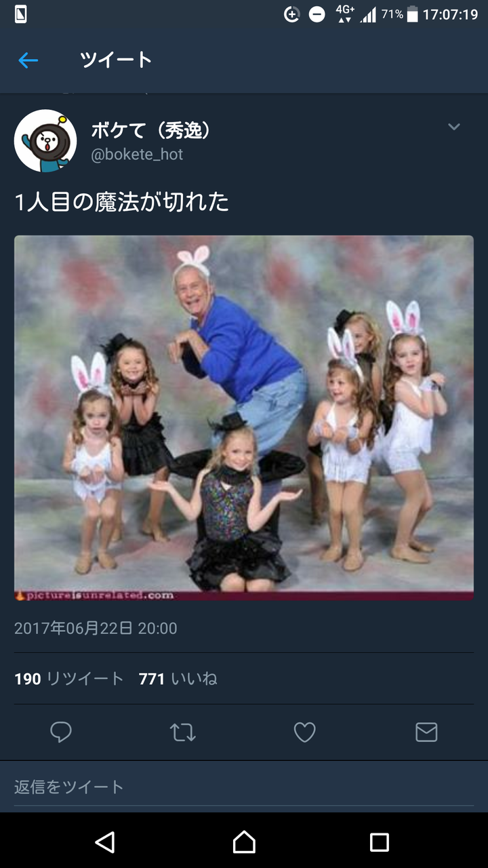Open the @bokete_hot handle

[137, 155]
